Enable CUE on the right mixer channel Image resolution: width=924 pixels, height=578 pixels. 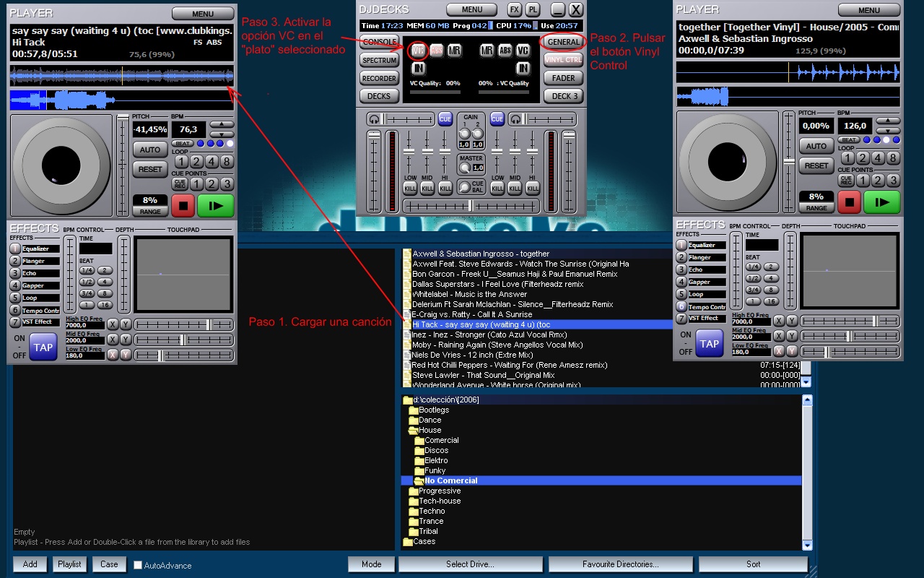[x=497, y=118]
